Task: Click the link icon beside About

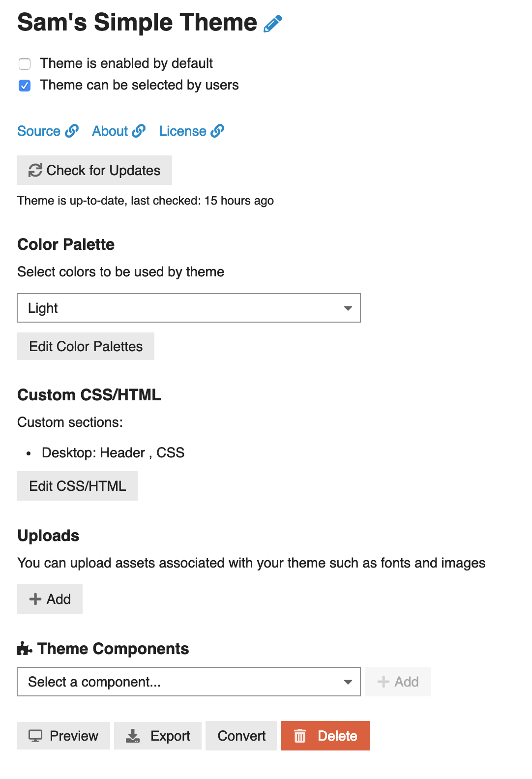Action: point(139,131)
